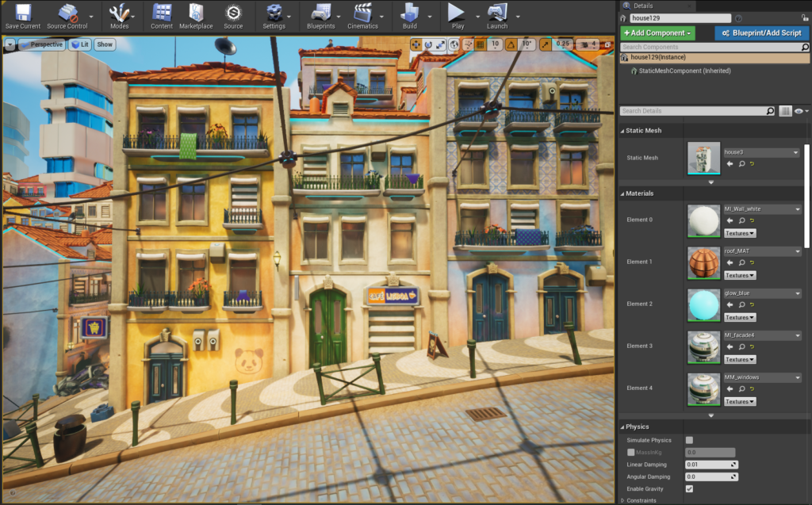
Task: Expand the Textures dropdown for glow_blue
Action: tap(740, 317)
